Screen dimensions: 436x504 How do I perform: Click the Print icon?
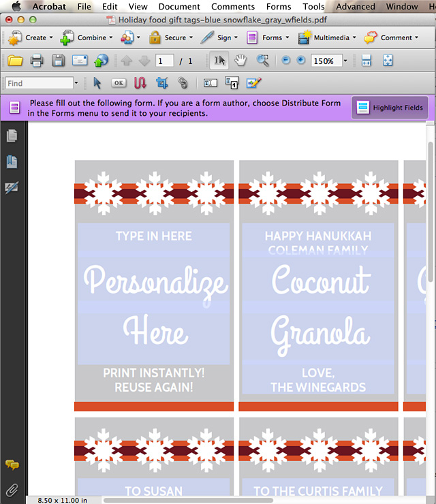[37, 61]
